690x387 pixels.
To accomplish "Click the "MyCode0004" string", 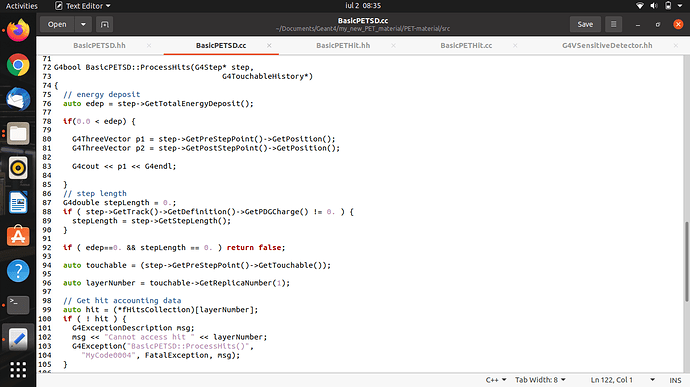I will coord(108,355).
